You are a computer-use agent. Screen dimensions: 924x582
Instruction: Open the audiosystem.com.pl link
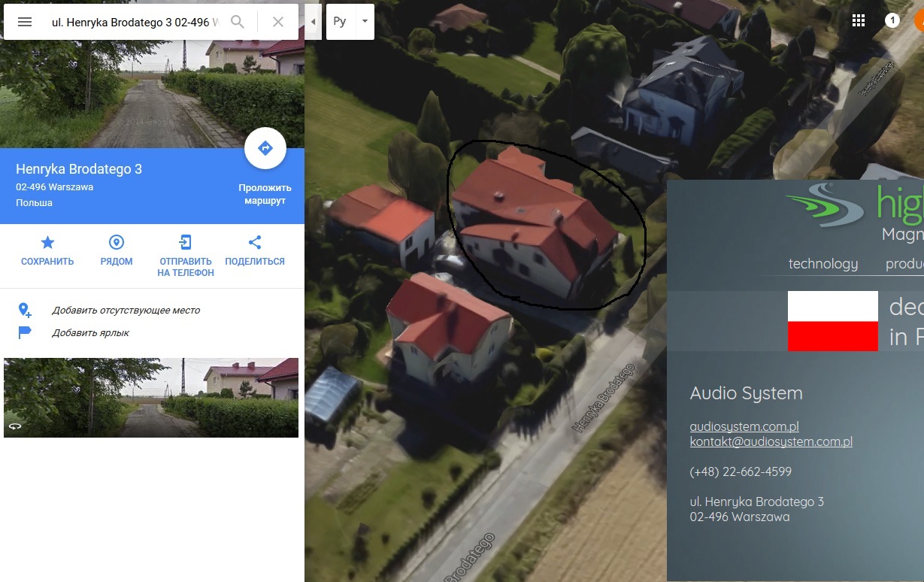click(x=744, y=426)
